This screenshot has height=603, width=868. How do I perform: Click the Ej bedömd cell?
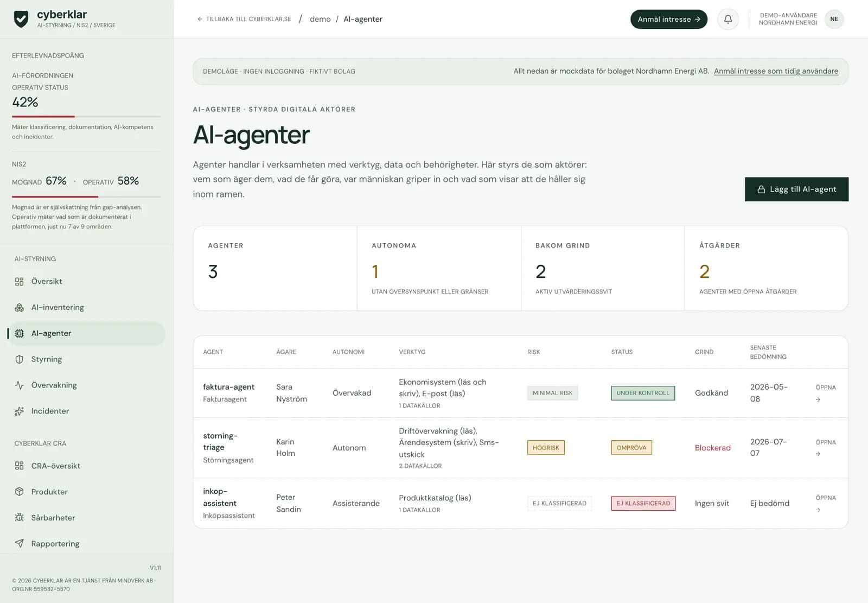click(x=769, y=503)
